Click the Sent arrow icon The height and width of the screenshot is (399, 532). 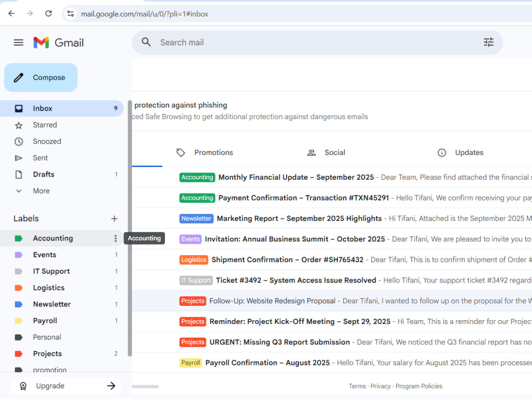pyautogui.click(x=19, y=158)
